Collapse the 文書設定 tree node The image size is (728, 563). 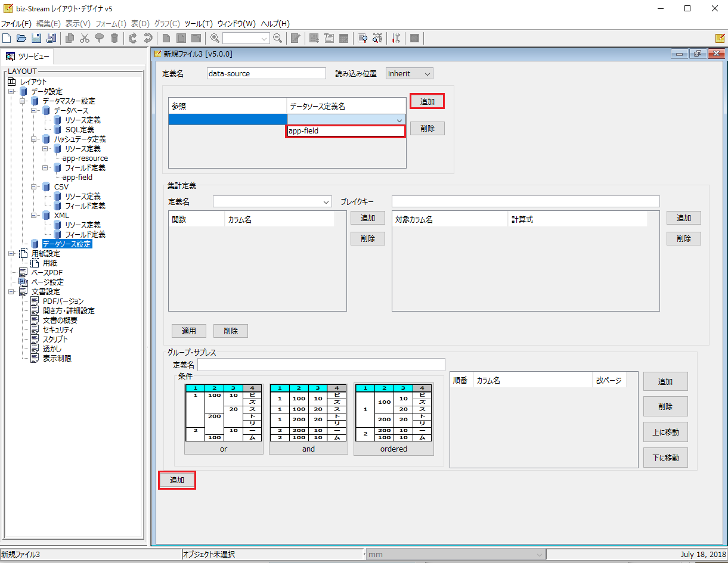coord(11,292)
